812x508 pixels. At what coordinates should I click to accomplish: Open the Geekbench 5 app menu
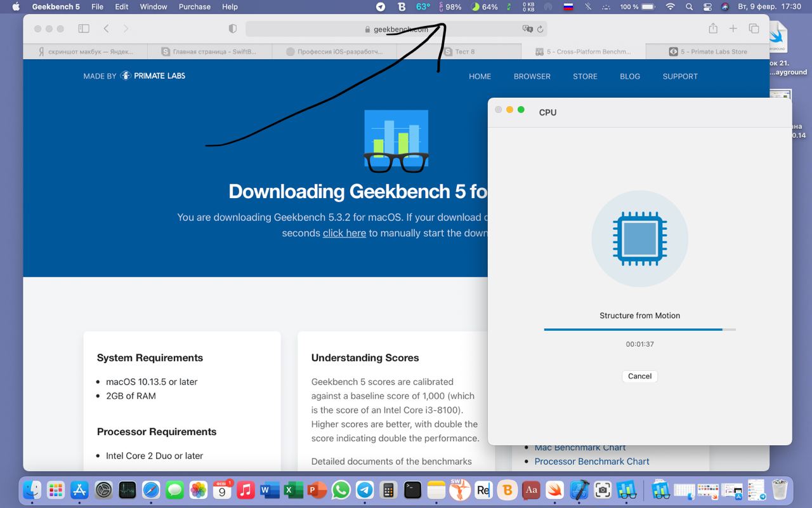coord(56,6)
